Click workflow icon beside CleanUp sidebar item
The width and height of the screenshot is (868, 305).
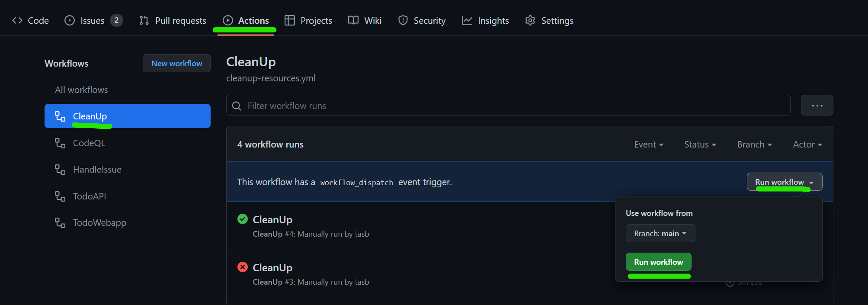(60, 116)
